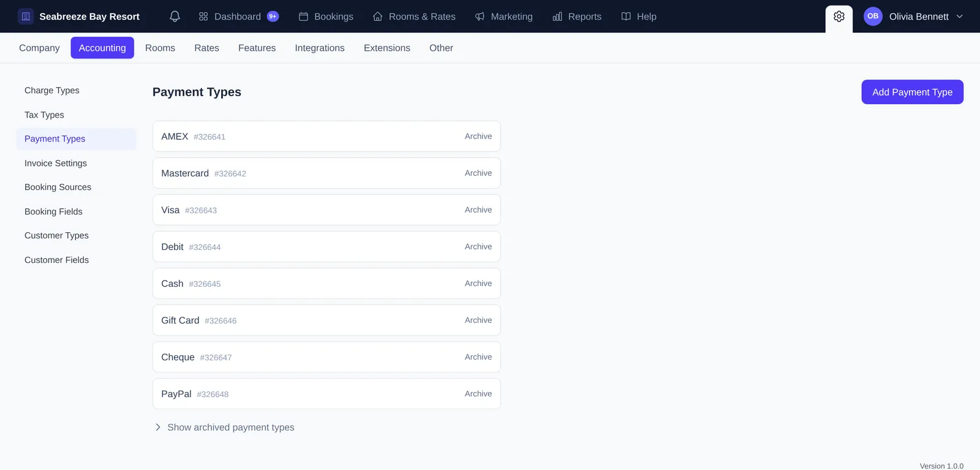Click the 9+ dashboard notification badge
The height and width of the screenshot is (470, 980).
tap(273, 17)
